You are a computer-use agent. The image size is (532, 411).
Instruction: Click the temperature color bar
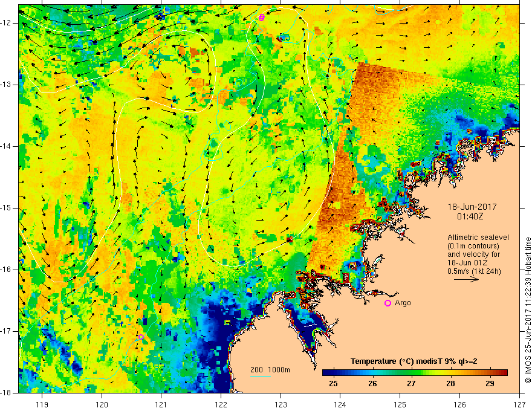click(415, 373)
